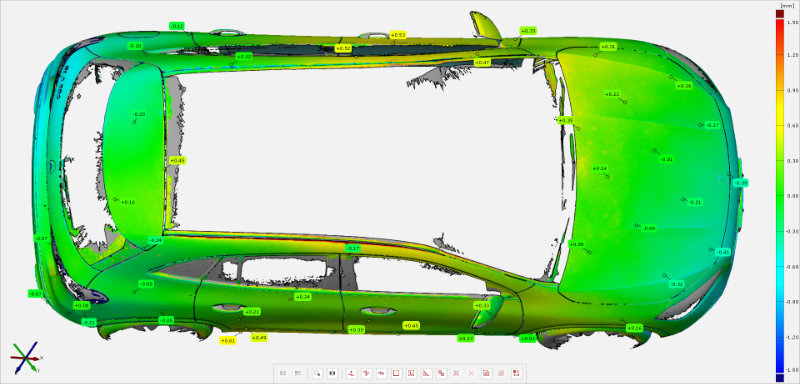Select the -0.67 label at rear corner
Image resolution: width=800 pixels, height=384 pixels.
tap(35, 294)
